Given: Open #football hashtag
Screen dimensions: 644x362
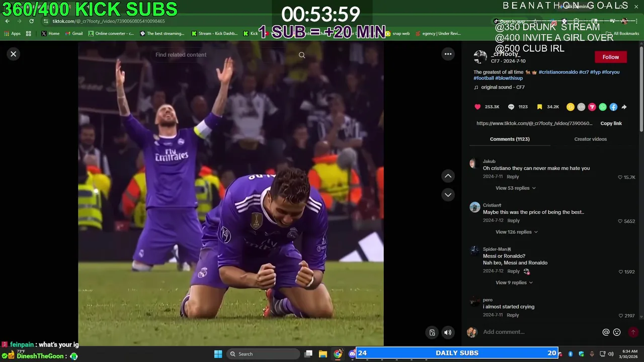Looking at the screenshot, I should click(x=484, y=78).
